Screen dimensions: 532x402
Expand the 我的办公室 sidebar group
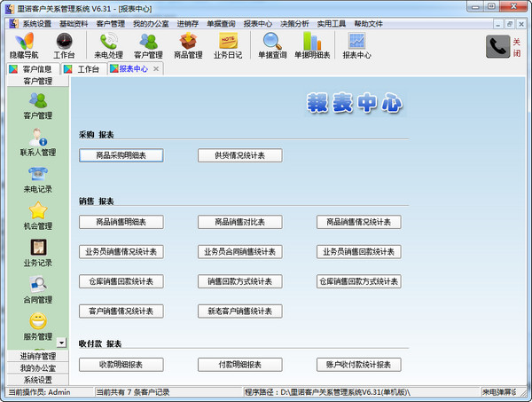click(x=37, y=368)
